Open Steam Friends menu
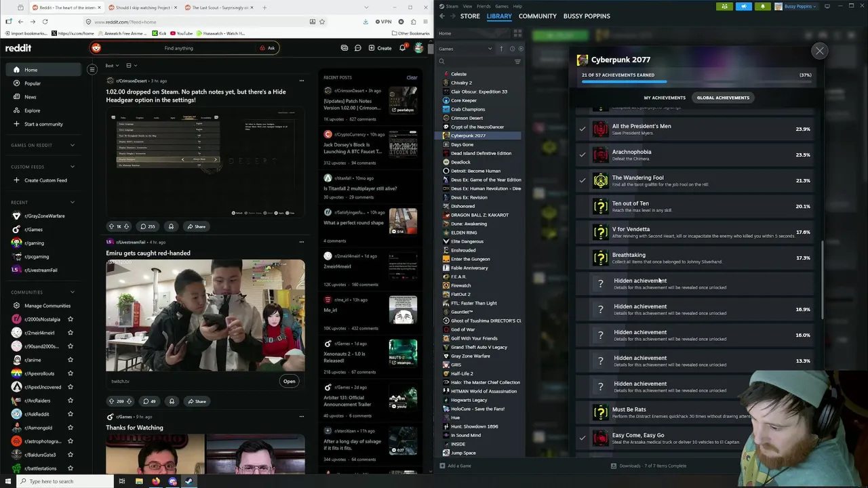This screenshot has width=868, height=488. point(484,6)
